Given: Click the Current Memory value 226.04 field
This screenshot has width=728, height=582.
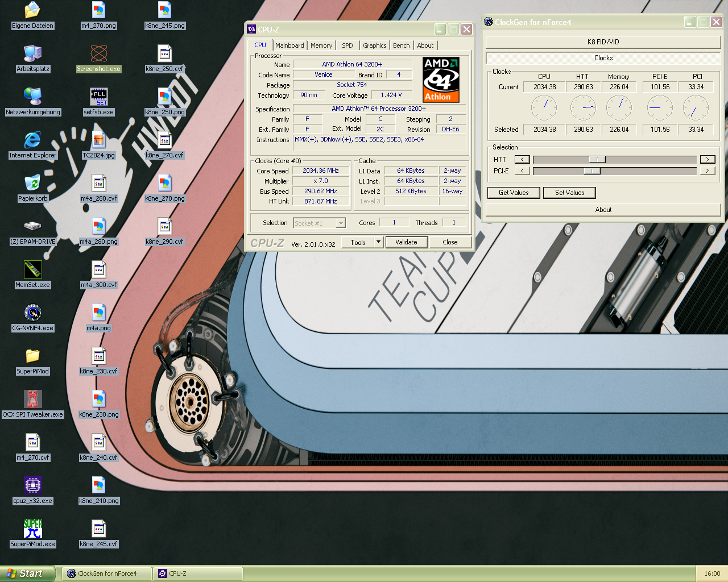Looking at the screenshot, I should click(x=619, y=87).
